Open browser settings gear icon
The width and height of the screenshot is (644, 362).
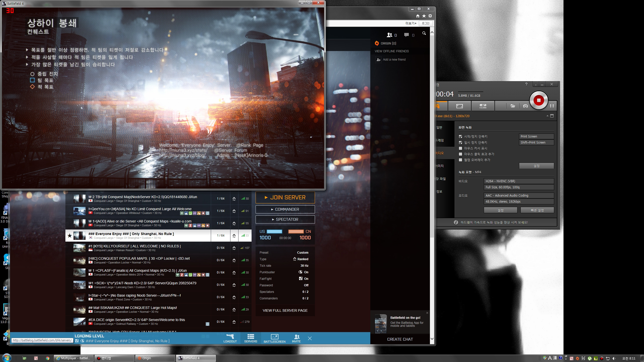click(x=430, y=16)
